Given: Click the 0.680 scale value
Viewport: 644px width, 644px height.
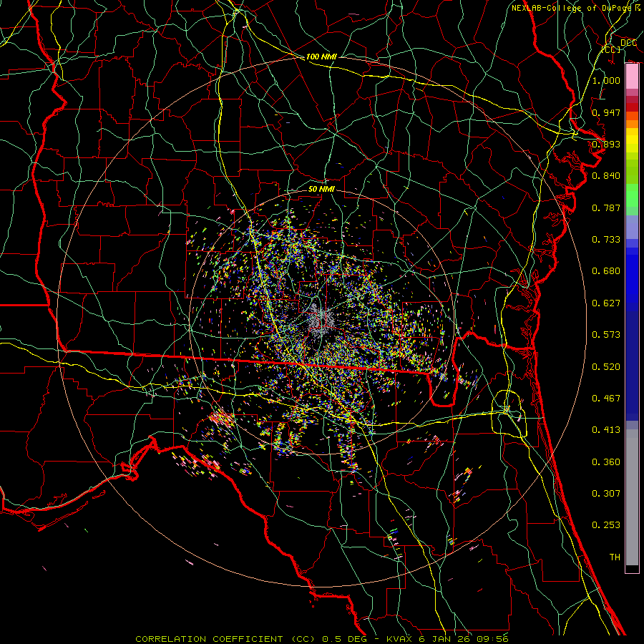Looking at the screenshot, I should (606, 271).
